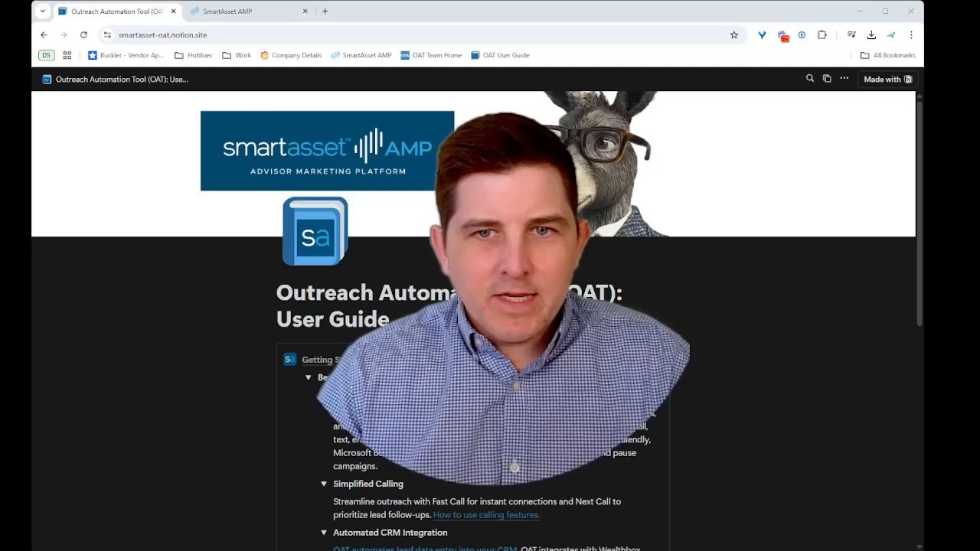Open the Work bookmark folder

click(237, 55)
